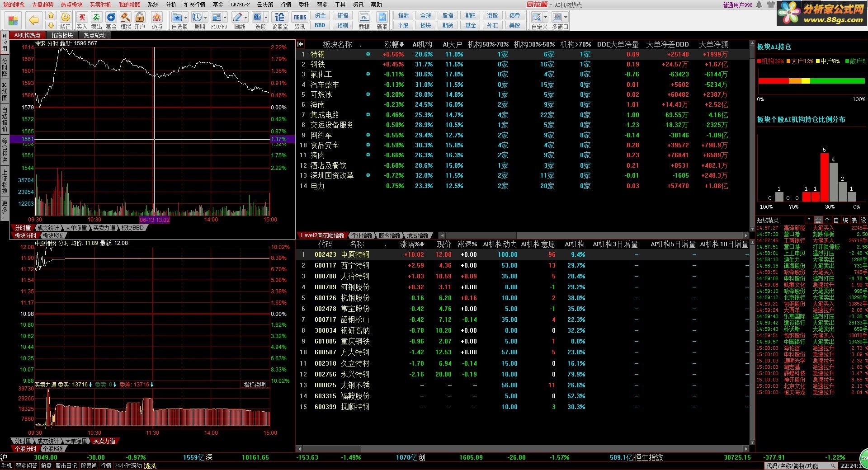Screen dimensions: 868x470
Task: Sort by 涨幅% column in stock table
Action: coord(412,244)
